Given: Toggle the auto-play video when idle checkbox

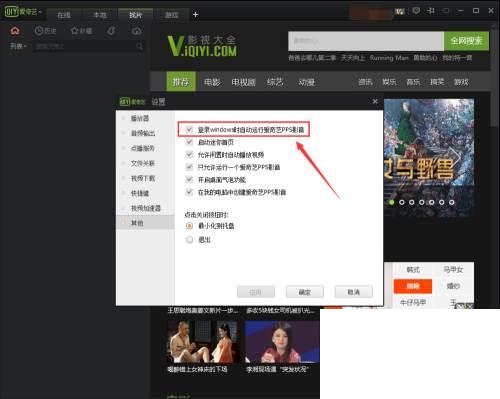Looking at the screenshot, I should pyautogui.click(x=189, y=155).
